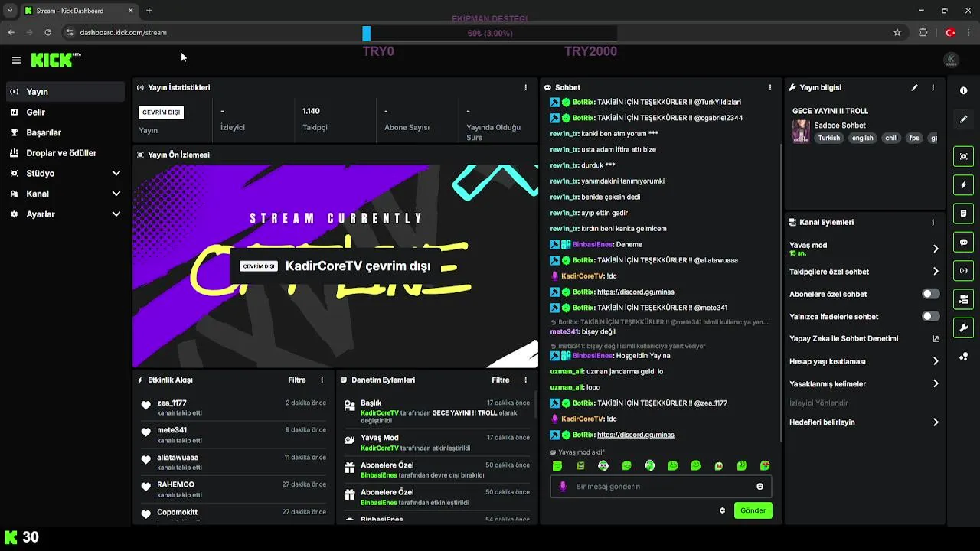Insert the heart-eyes Kick emote

[x=764, y=465]
